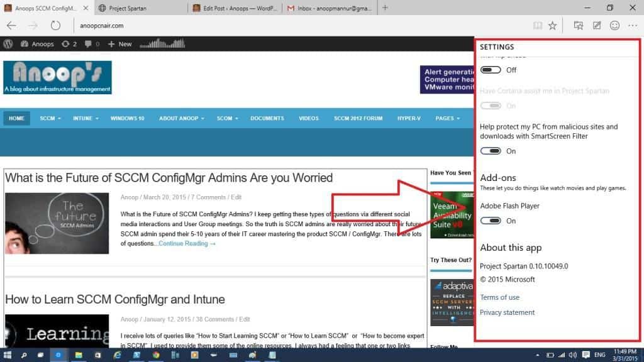Refresh the current page
Image resolution: width=644 pixels, height=362 pixels.
tap(55, 26)
